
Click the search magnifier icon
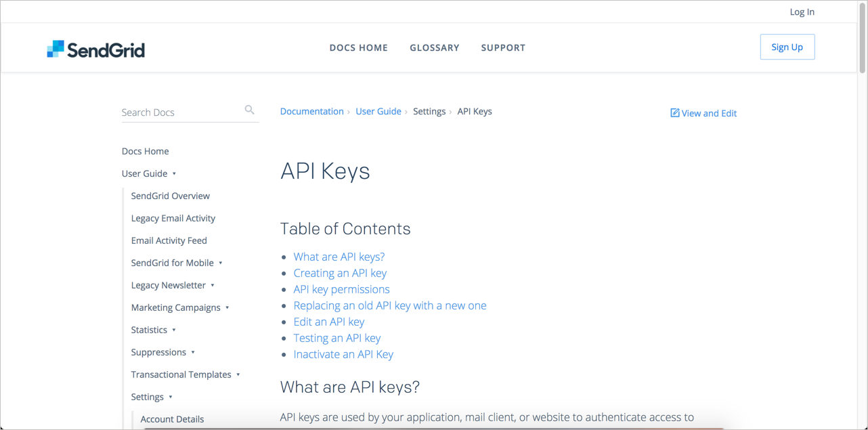(x=249, y=110)
